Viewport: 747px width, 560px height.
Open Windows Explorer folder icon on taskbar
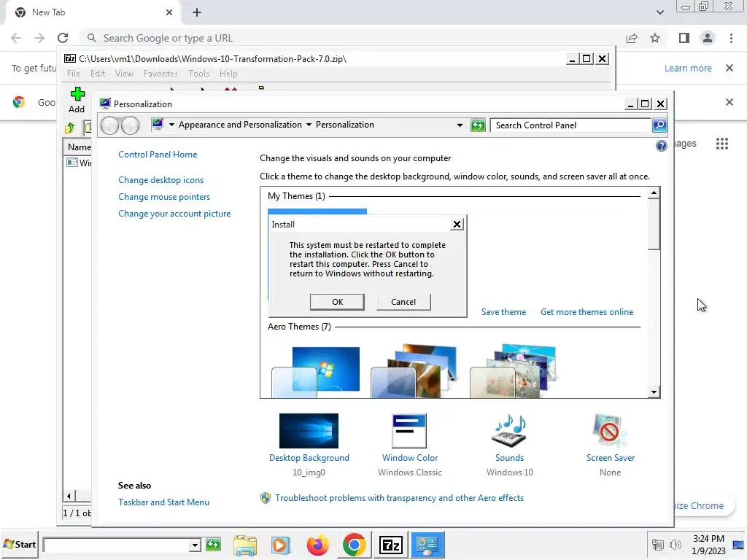pos(245,545)
